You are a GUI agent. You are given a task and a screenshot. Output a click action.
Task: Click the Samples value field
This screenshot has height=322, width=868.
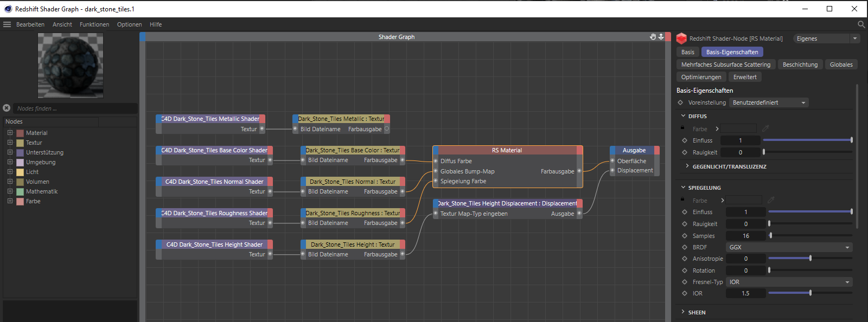[x=746, y=236]
